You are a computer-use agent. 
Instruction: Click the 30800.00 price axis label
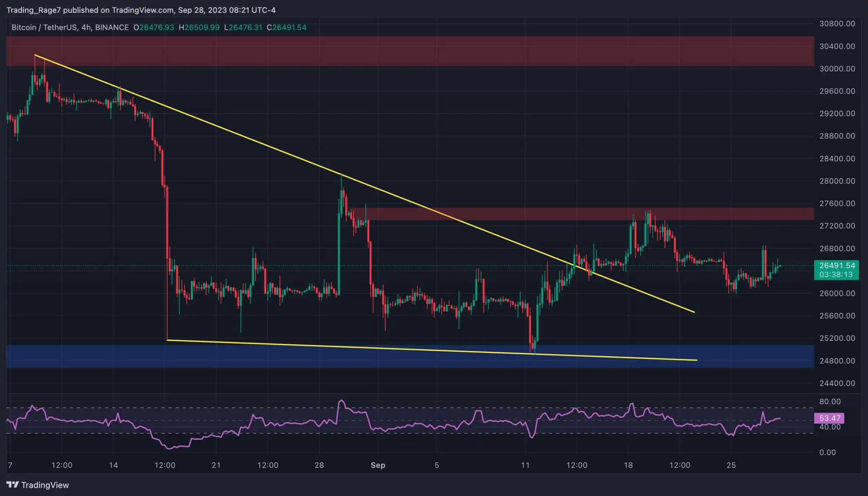(837, 23)
